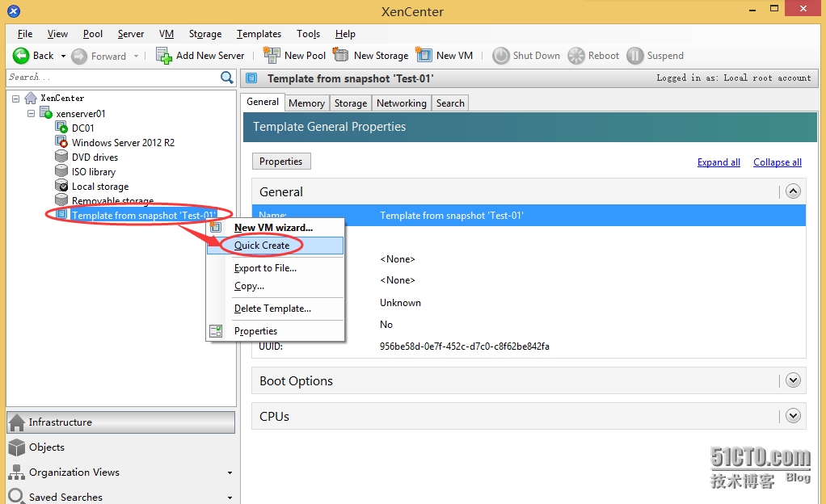This screenshot has width=826, height=504.
Task: Collapse the XenCenter tree root node
Action: click(16, 99)
